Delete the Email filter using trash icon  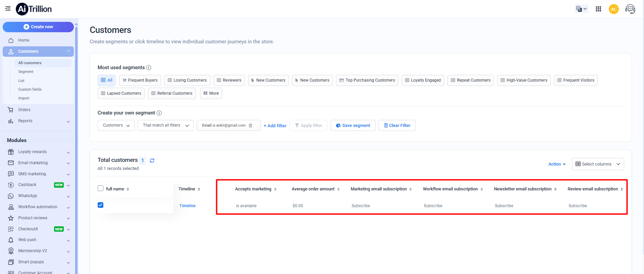tap(250, 126)
